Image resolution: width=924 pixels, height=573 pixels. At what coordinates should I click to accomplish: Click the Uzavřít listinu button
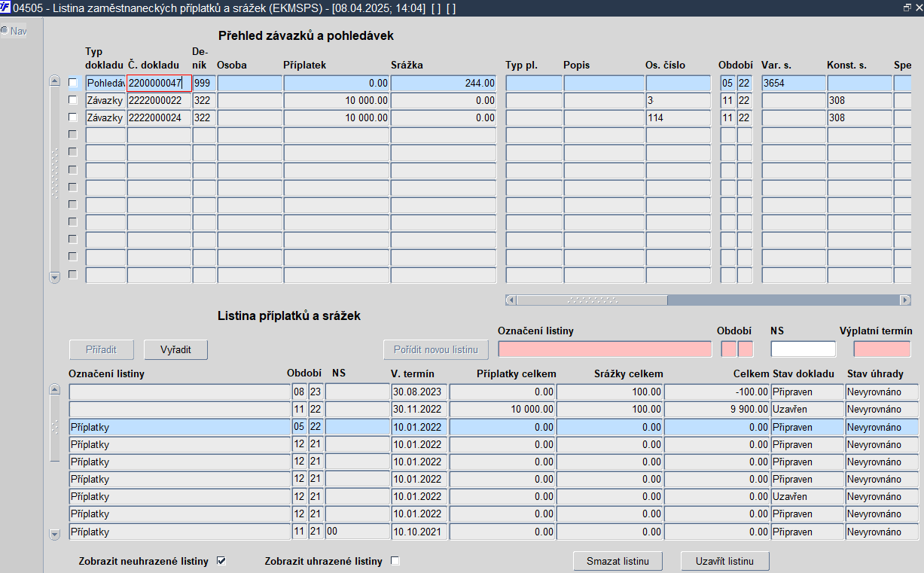[725, 561]
